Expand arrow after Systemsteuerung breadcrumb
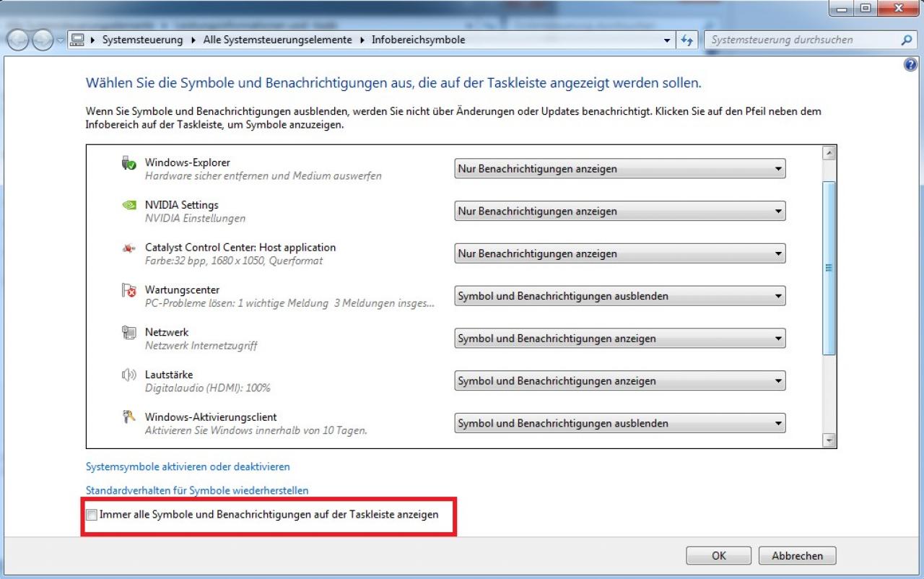The width and height of the screenshot is (924, 579). tap(193, 40)
